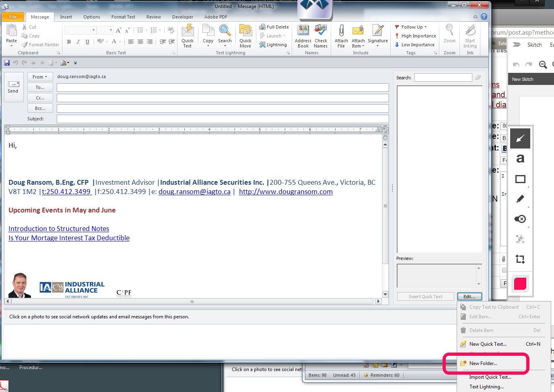Select the Skitch crop tool
The width and height of the screenshot is (554, 392).
[x=520, y=259]
